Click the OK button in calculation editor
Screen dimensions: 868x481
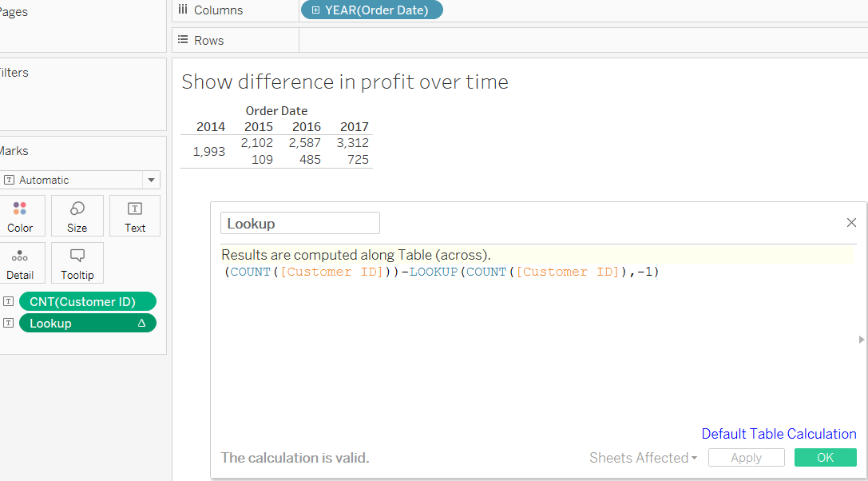[825, 458]
